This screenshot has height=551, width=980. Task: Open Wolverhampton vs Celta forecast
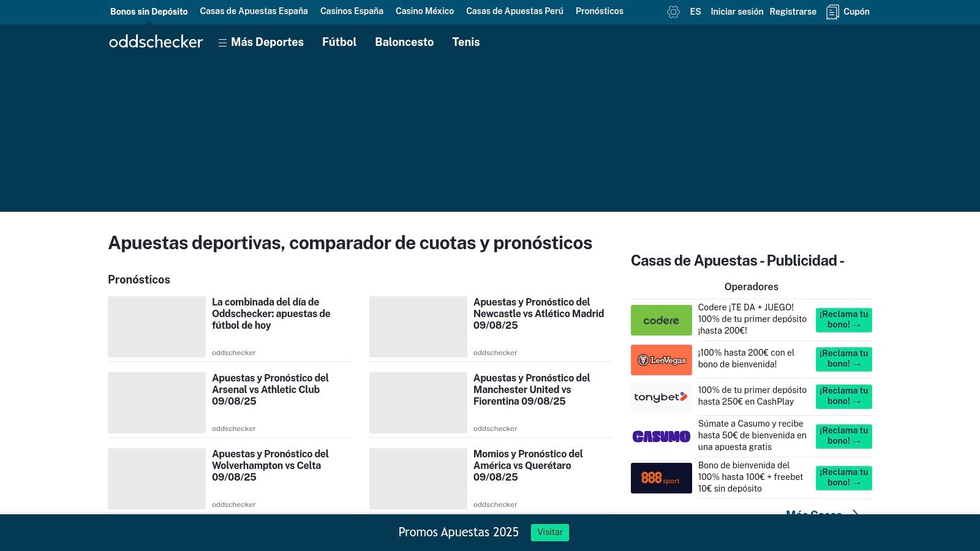270,465
